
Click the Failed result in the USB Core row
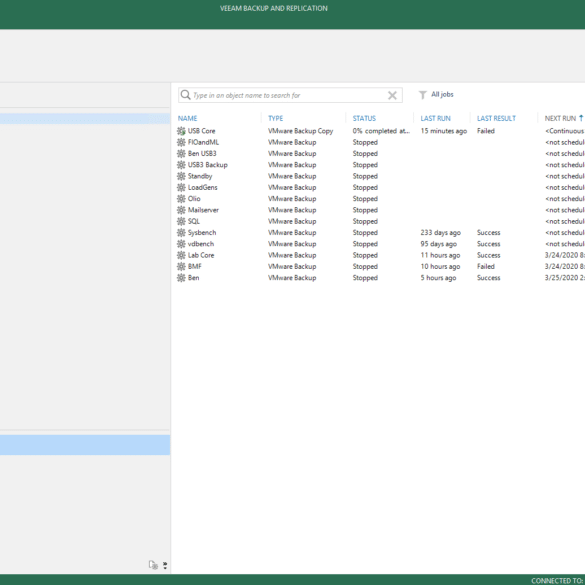coord(486,131)
